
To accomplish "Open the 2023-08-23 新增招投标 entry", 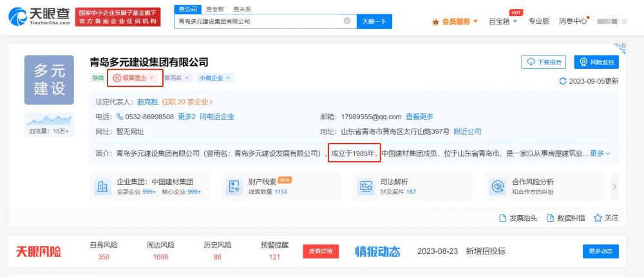I will 461,251.
